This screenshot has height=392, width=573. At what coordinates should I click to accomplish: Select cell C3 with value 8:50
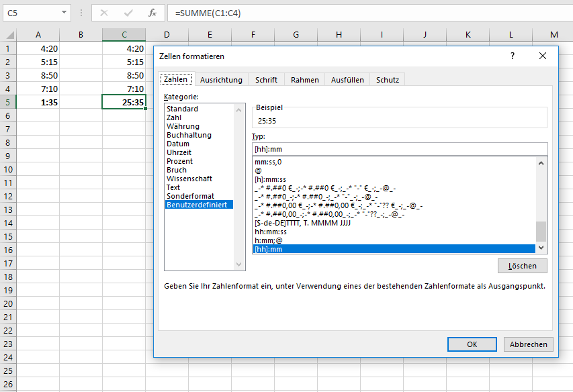(x=124, y=76)
